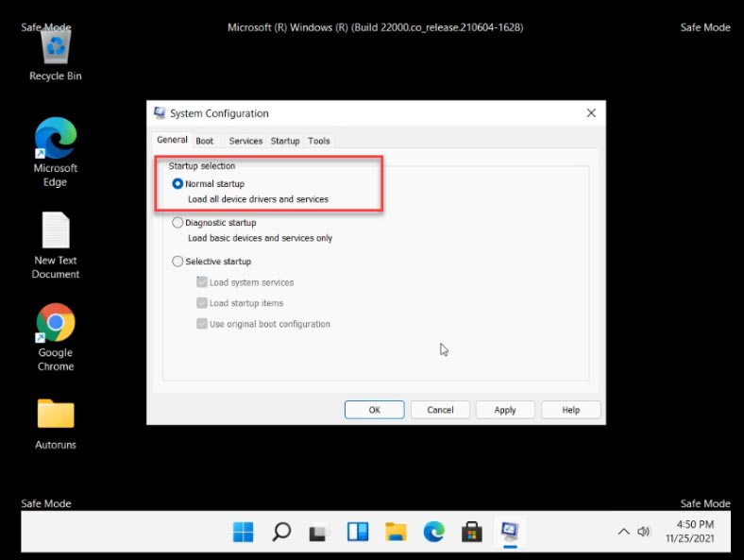
Task: Open Widgets from the taskbar
Action: [x=358, y=532]
